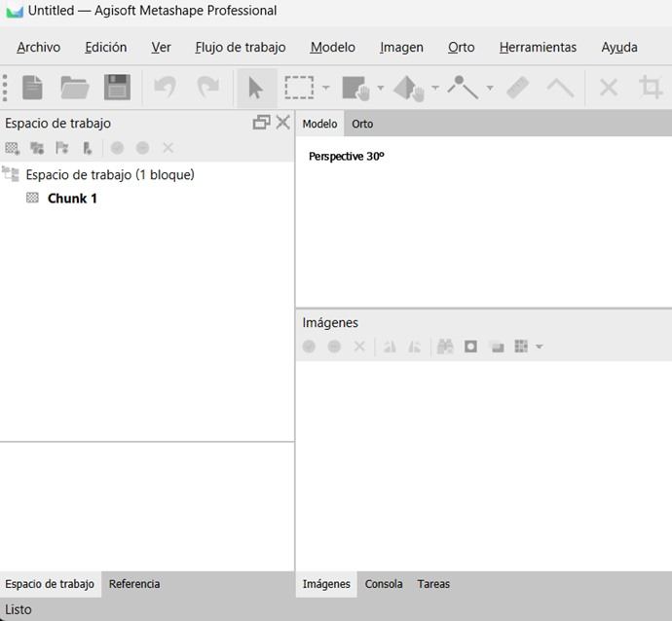Click the Crop selection icon
Image resolution: width=672 pixels, height=621 pixels.
coord(651,88)
